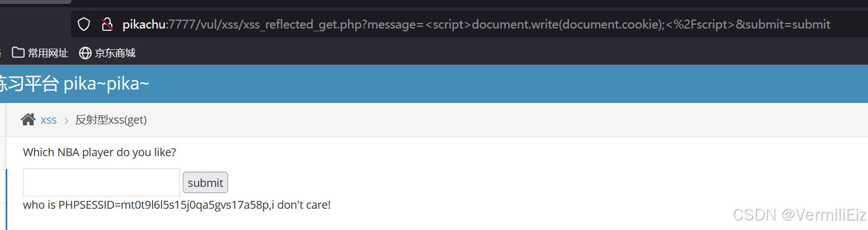The width and height of the screenshot is (868, 230).
Task: Click the breadcrumb chevron separator after xss
Action: click(x=66, y=120)
